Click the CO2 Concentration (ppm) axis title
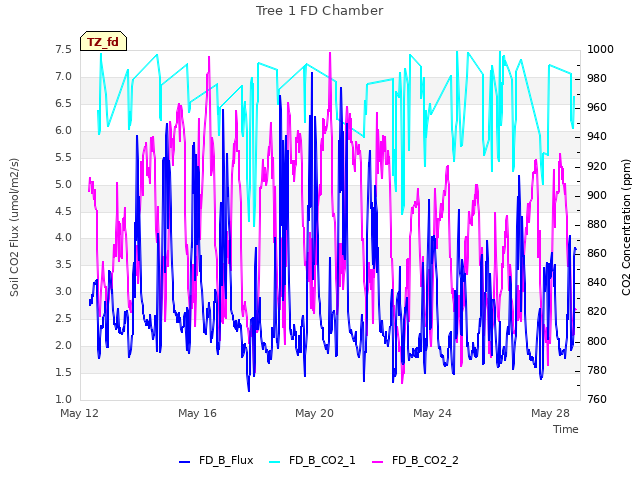640x480 pixels. pos(626,227)
